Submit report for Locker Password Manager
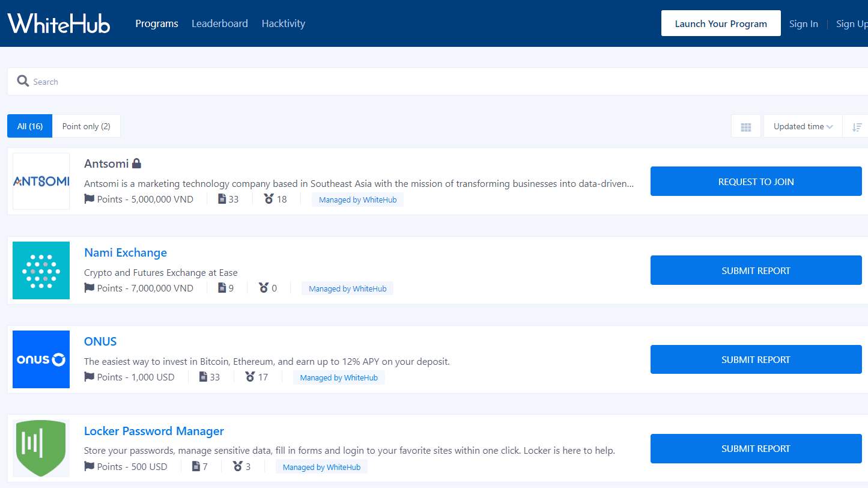 tap(756, 448)
